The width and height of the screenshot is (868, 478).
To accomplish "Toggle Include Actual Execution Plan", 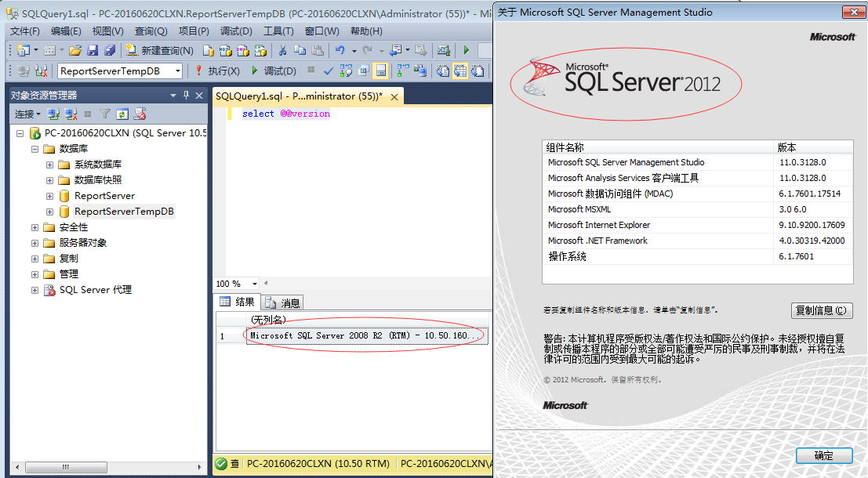I will 403,71.
